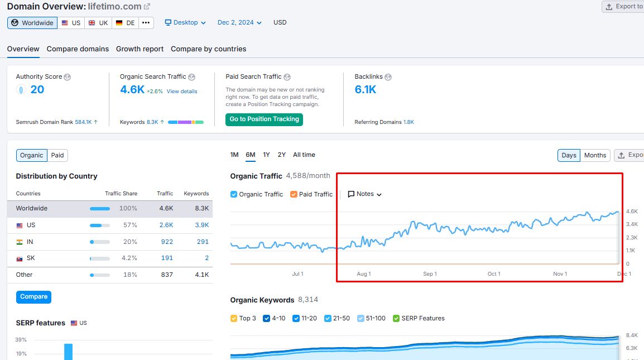This screenshot has height=360, width=644.
Task: Click the German flag in database selector
Action: point(119,22)
